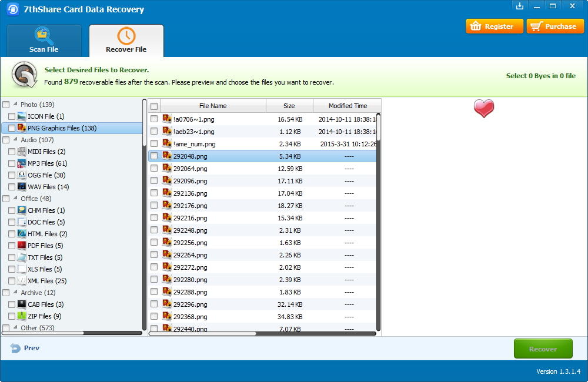The image size is (588, 382).
Task: Click the ICON File type icon
Action: [22, 116]
